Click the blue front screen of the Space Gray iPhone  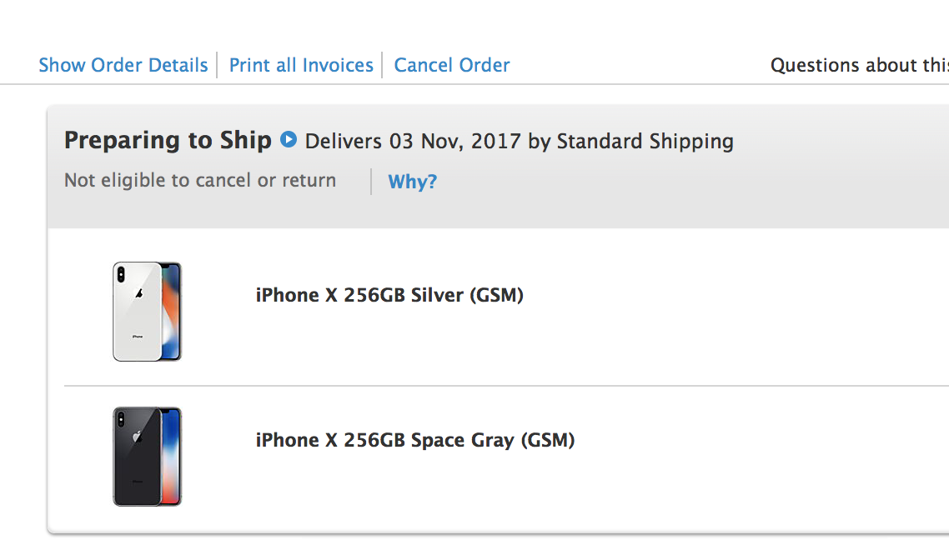171,457
